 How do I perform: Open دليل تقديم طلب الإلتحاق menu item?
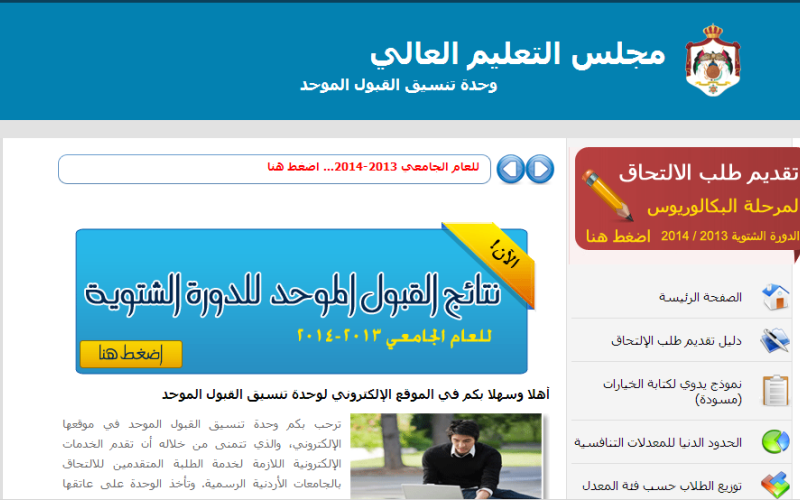click(676, 340)
